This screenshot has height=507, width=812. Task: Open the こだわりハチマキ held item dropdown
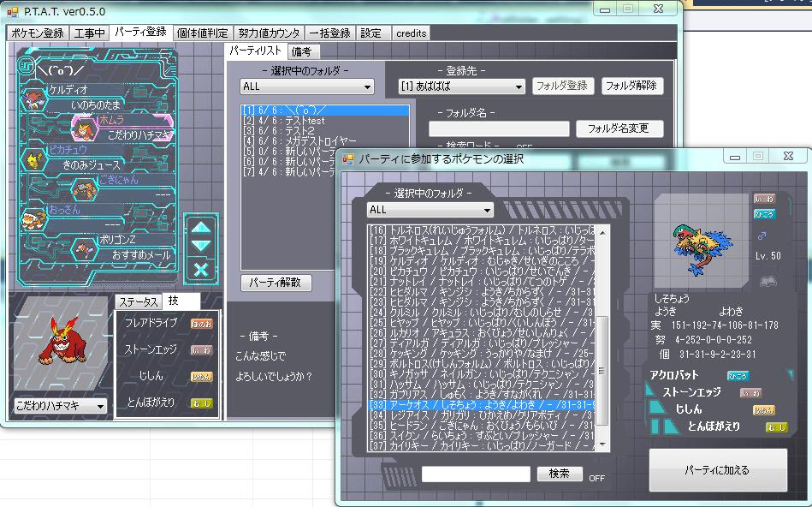coord(61,406)
